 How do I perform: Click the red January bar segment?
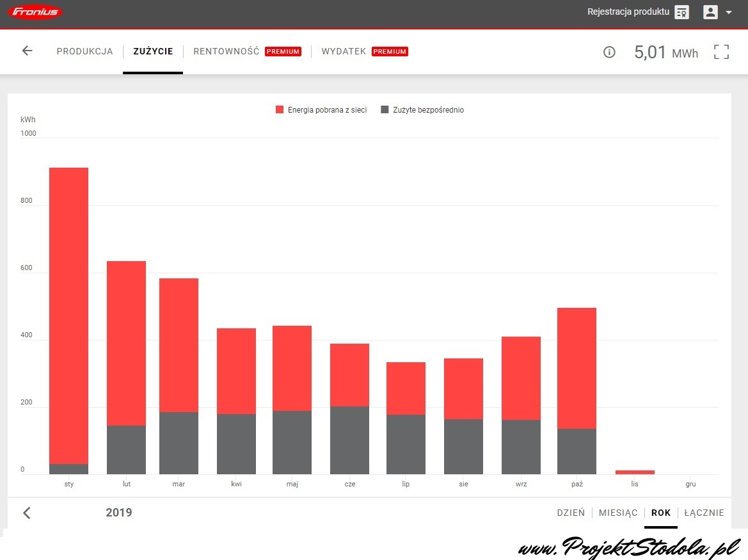68,314
